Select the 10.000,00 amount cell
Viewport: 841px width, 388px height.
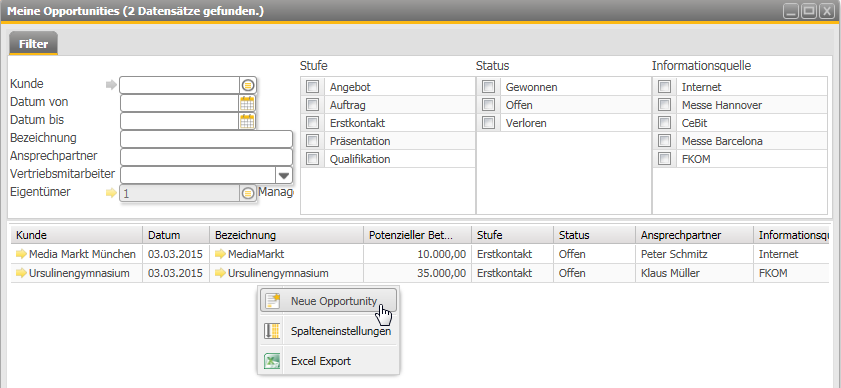click(417, 254)
